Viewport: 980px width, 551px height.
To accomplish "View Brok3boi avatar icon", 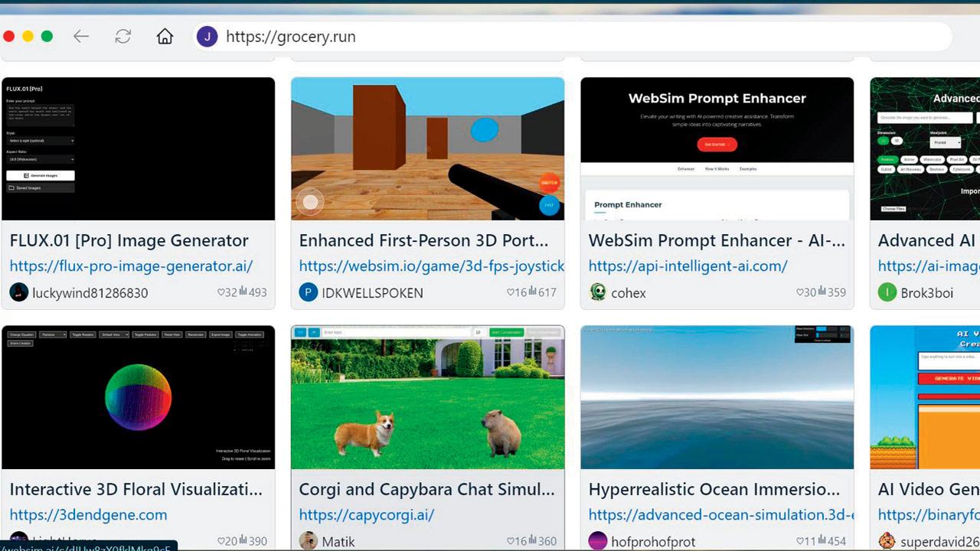I will 887,292.
